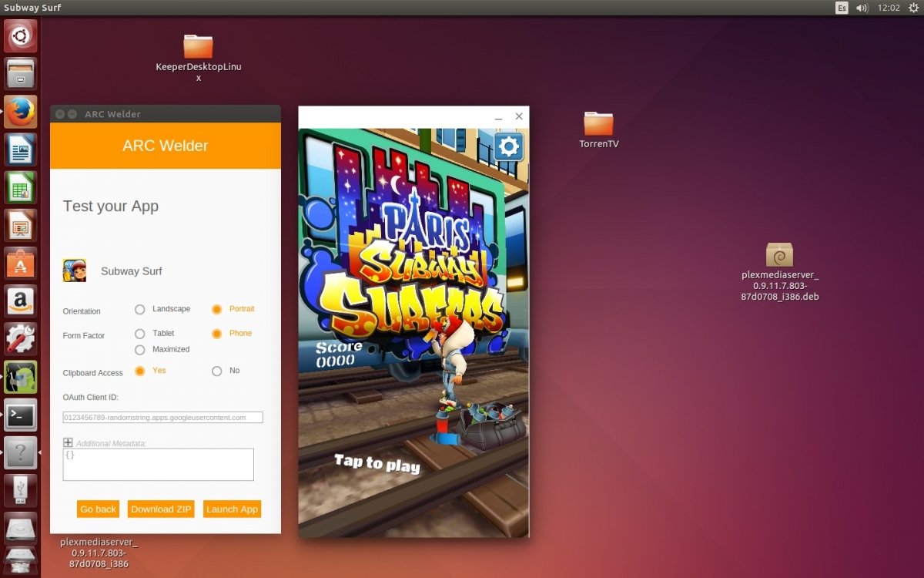Click the plexmediaserver i386 item below ARC Welder
The image size is (924, 578).
pos(99,553)
